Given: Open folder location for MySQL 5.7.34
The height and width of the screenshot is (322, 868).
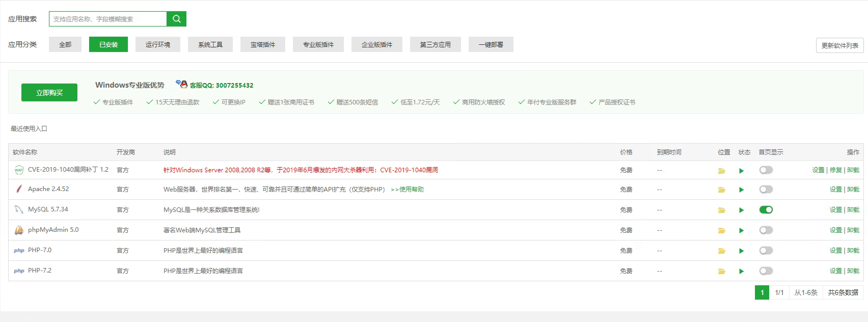Looking at the screenshot, I should (721, 210).
